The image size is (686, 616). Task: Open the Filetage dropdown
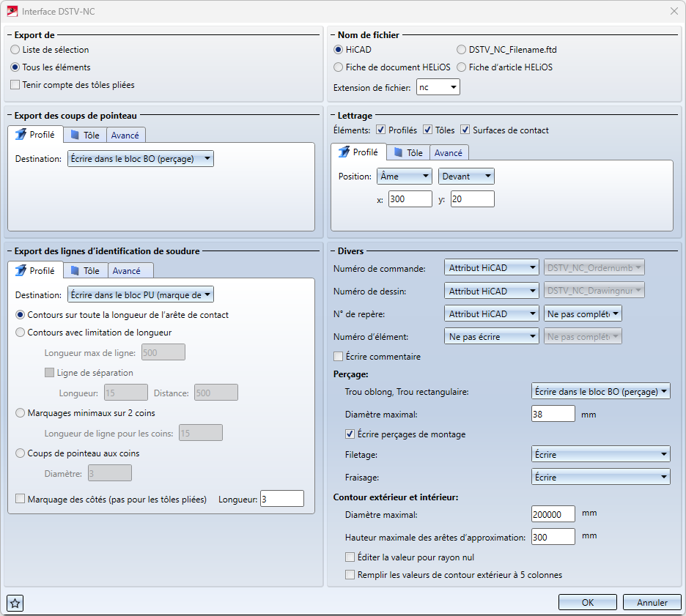click(x=600, y=455)
